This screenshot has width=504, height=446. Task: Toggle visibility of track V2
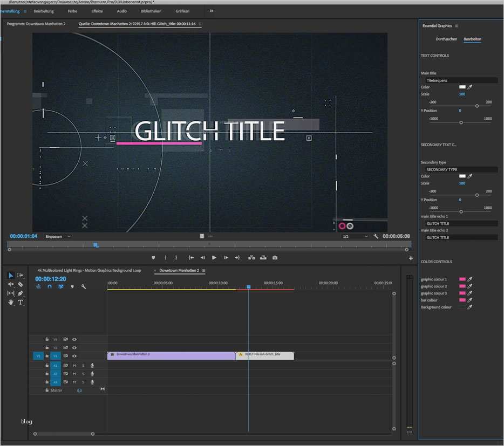pos(74,348)
